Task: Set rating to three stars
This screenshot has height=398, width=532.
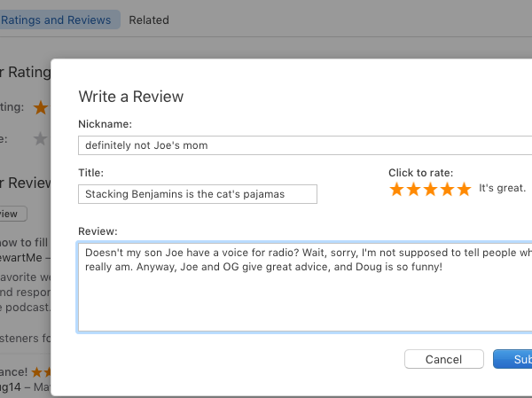Action: [x=430, y=190]
